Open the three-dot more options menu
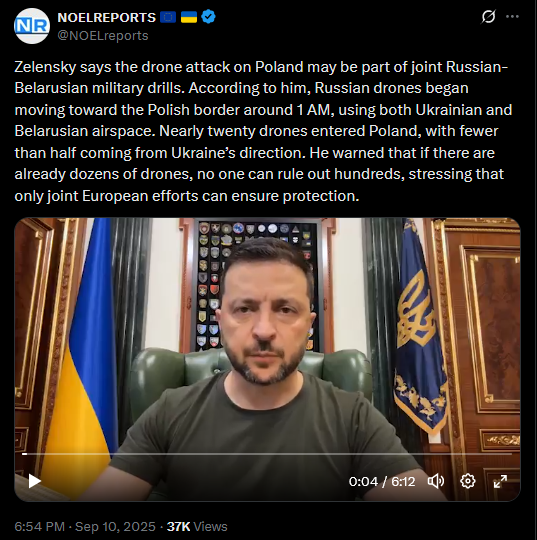 pyautogui.click(x=512, y=17)
